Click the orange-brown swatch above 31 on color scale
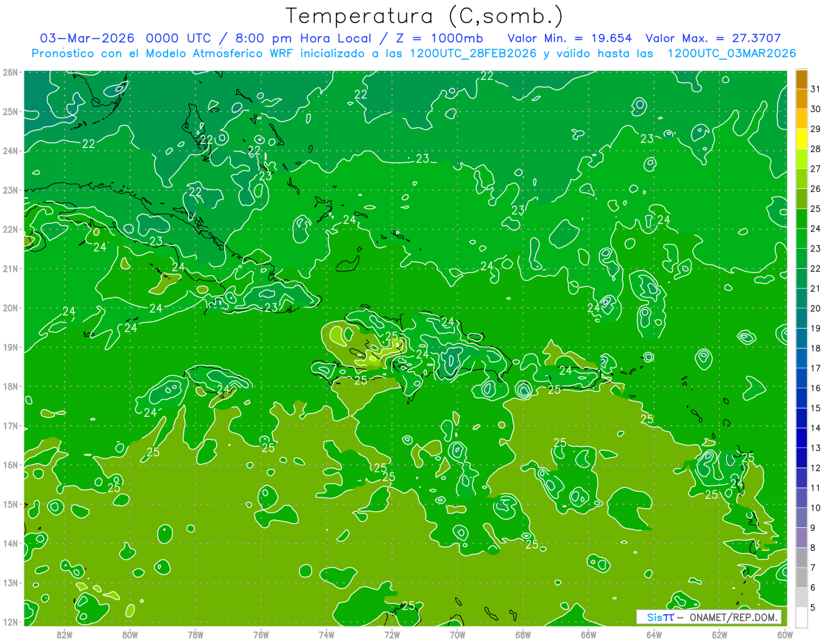Screen dimensions: 834x644 (x=801, y=80)
